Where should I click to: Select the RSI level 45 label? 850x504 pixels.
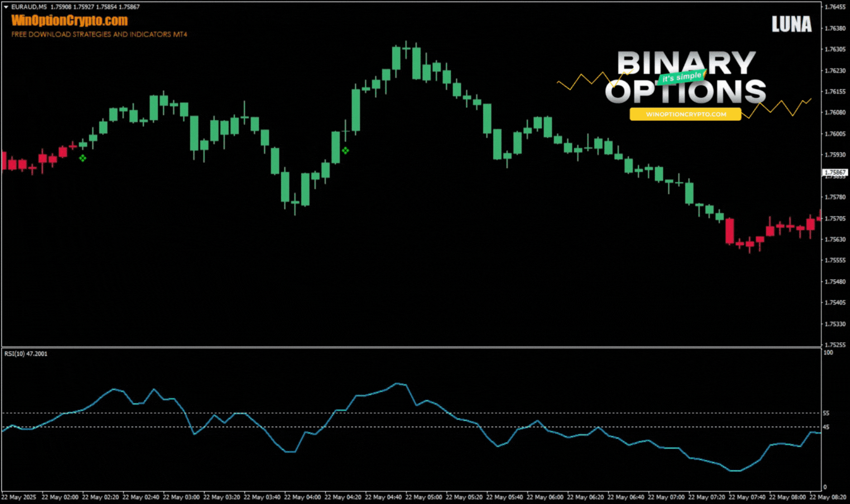click(x=825, y=427)
